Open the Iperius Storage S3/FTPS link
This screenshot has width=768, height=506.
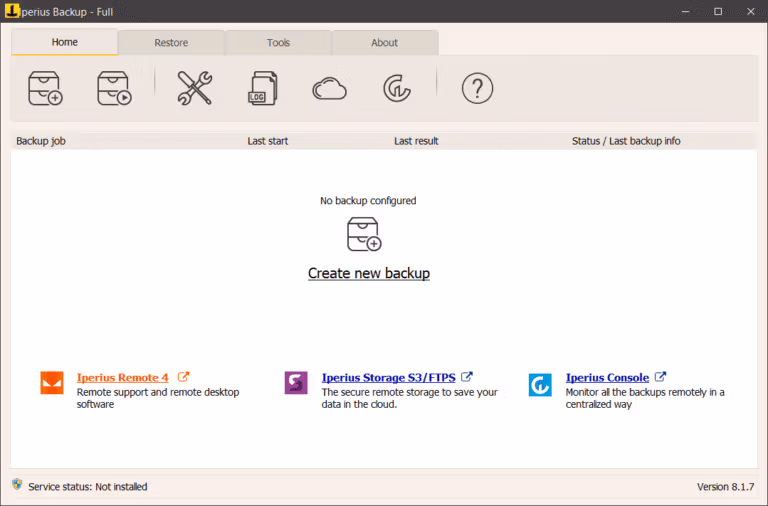pyautogui.click(x=388, y=378)
